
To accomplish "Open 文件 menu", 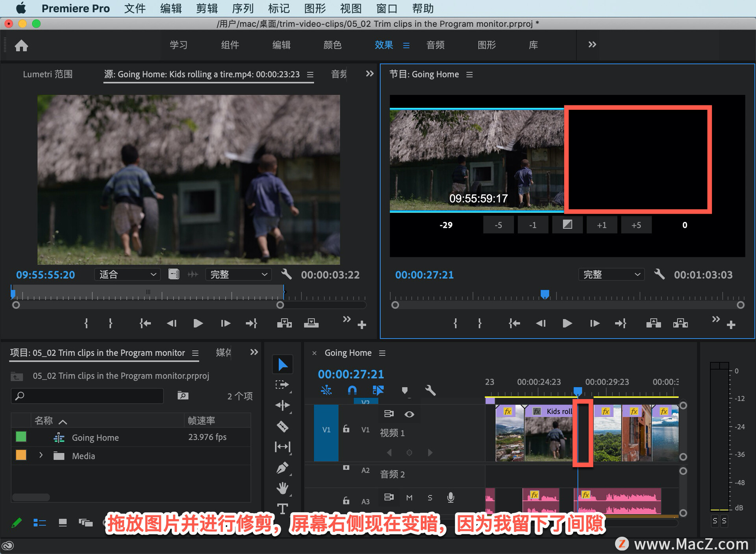I will 135,8.
